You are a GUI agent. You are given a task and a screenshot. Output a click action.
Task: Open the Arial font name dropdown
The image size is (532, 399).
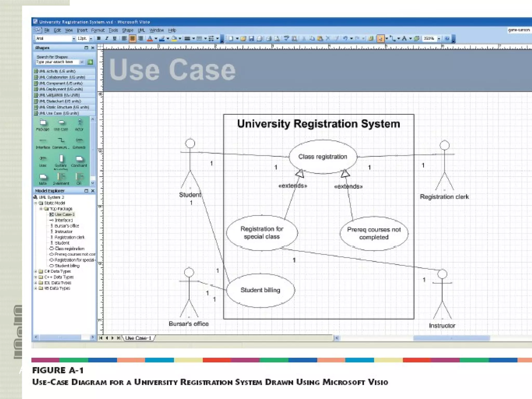(74, 39)
